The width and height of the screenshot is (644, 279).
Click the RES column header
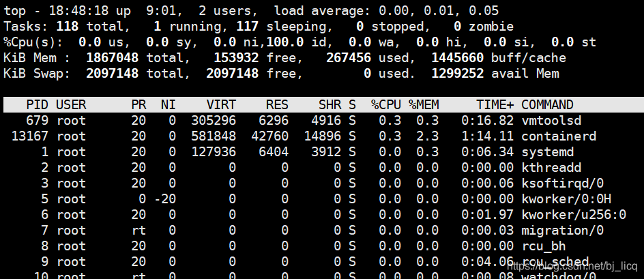tap(277, 105)
